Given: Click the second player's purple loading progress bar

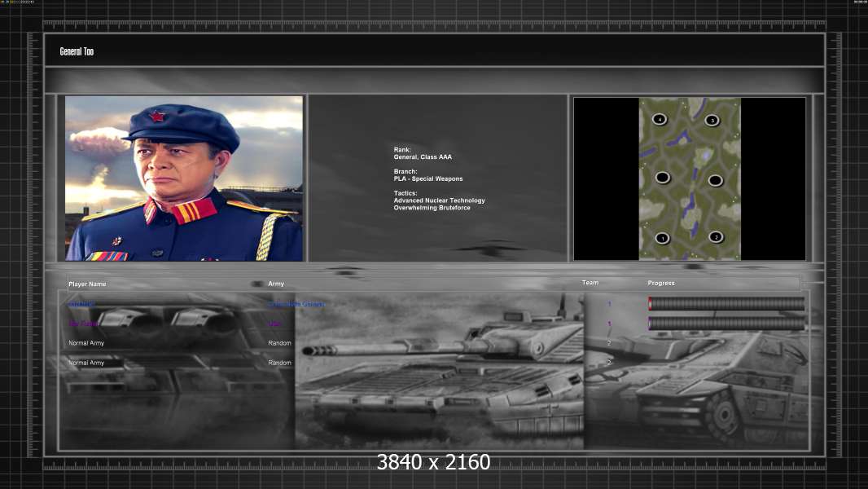Looking at the screenshot, I should pyautogui.click(x=726, y=324).
